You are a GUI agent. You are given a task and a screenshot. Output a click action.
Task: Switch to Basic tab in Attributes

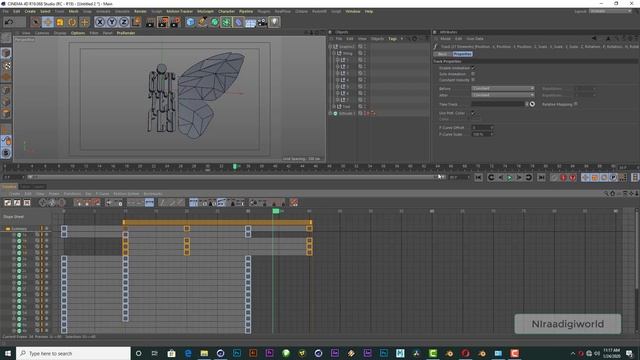click(x=442, y=54)
